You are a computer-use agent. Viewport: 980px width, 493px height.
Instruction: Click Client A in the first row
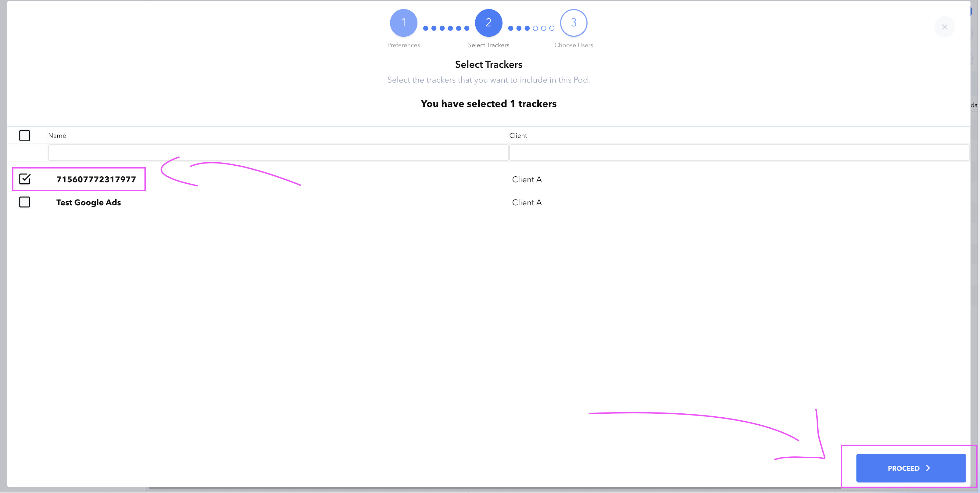pyautogui.click(x=527, y=179)
